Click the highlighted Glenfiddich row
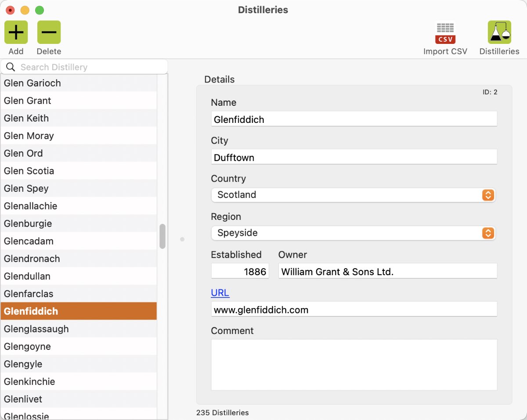This screenshot has width=527, height=420. point(79,311)
